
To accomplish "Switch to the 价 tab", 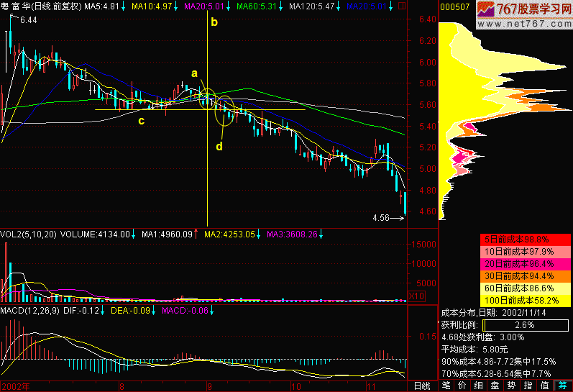I will point(464,386).
